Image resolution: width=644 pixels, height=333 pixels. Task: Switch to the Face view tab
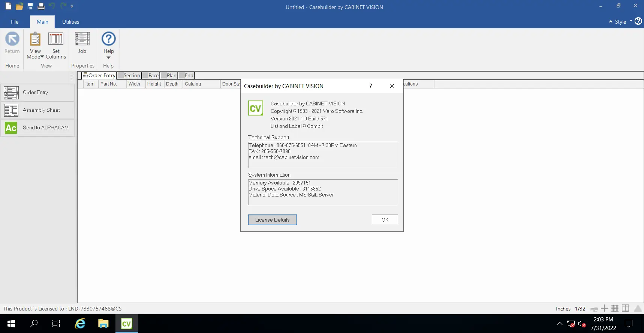pyautogui.click(x=151, y=75)
